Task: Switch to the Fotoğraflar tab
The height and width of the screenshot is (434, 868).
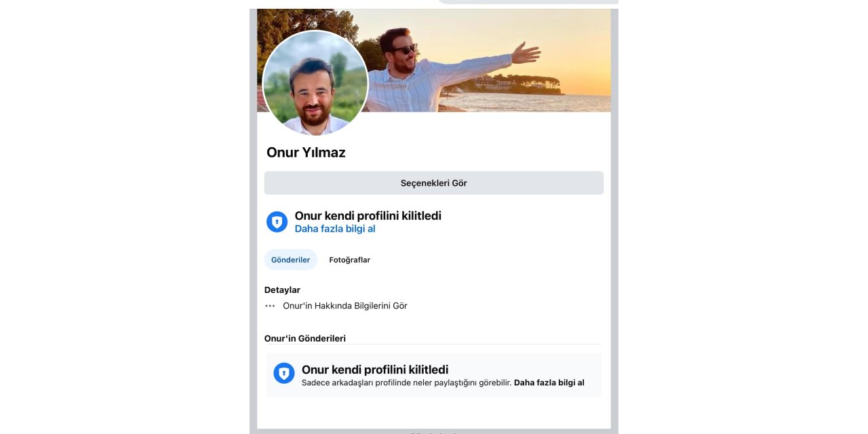Action: 349,260
